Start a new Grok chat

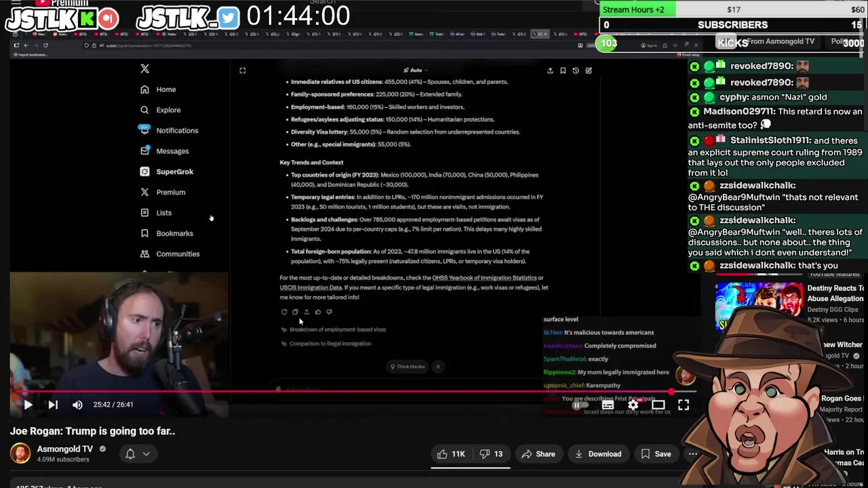pos(589,70)
